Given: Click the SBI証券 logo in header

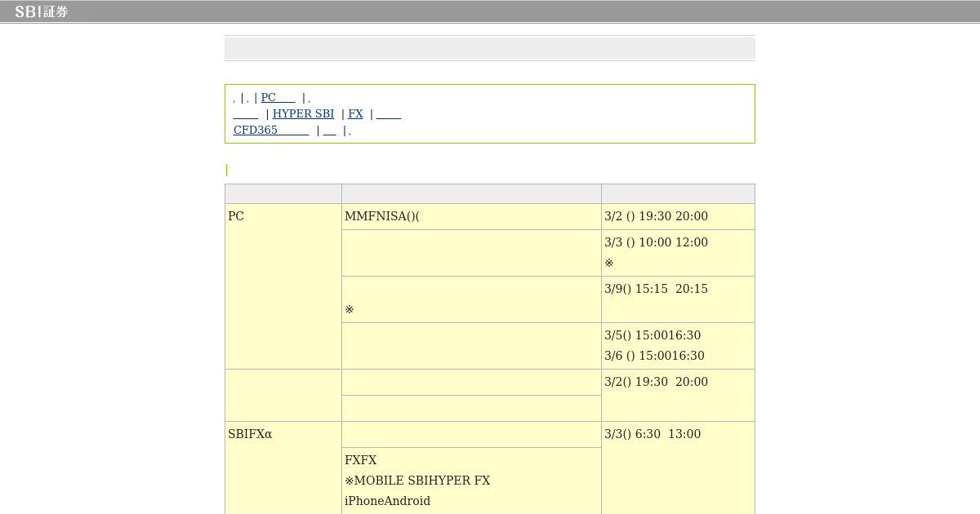Looking at the screenshot, I should 42,11.
